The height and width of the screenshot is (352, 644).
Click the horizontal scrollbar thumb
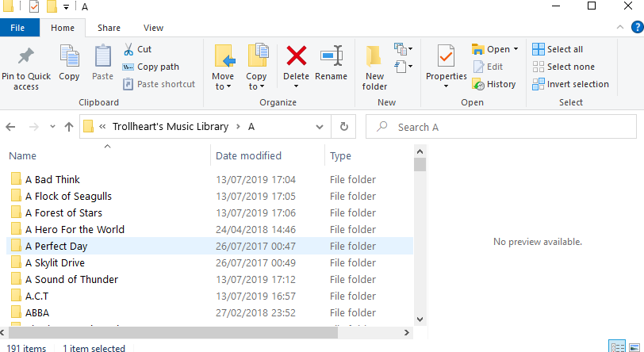[x=173, y=332]
